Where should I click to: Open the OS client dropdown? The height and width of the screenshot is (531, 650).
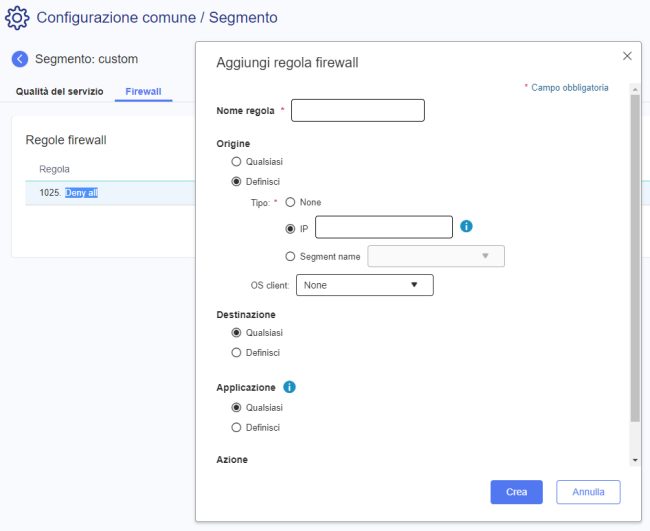[364, 285]
